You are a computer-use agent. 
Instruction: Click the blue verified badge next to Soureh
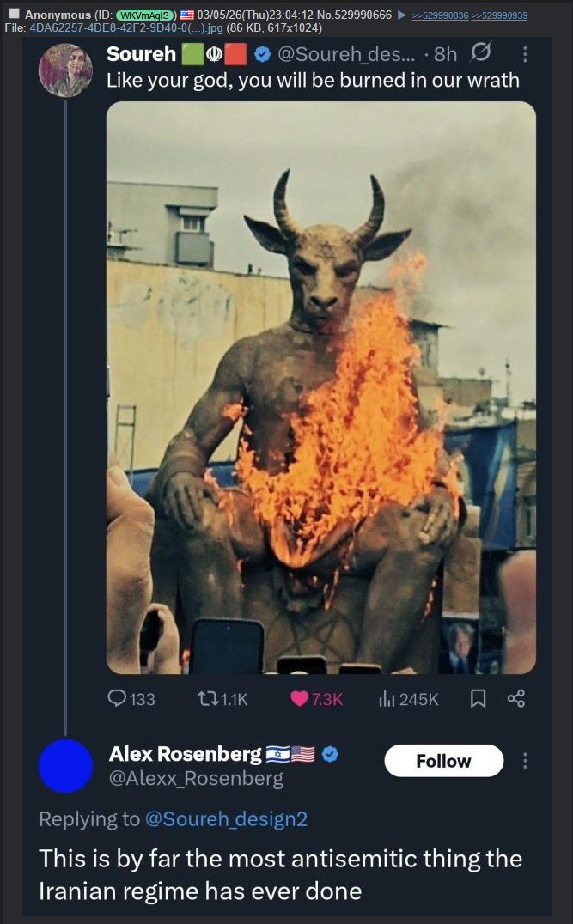pos(262,54)
